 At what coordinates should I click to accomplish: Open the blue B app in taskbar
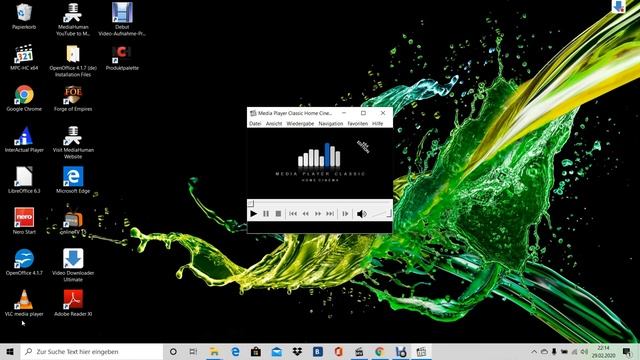pos(318,351)
